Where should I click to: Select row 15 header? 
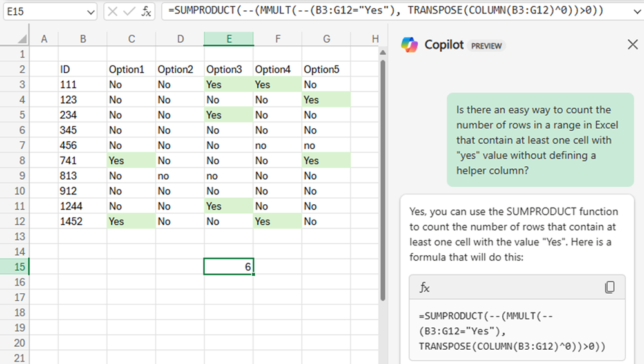tap(14, 267)
